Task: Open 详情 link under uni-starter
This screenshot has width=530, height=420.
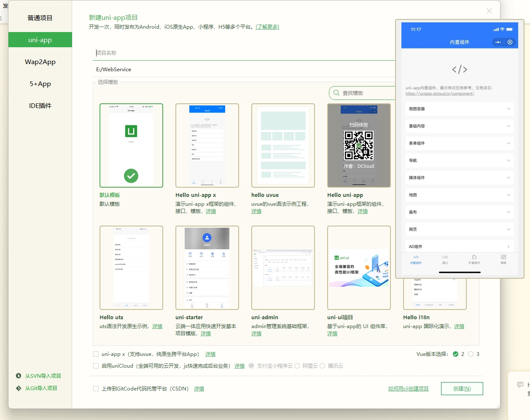Action: [206, 334]
